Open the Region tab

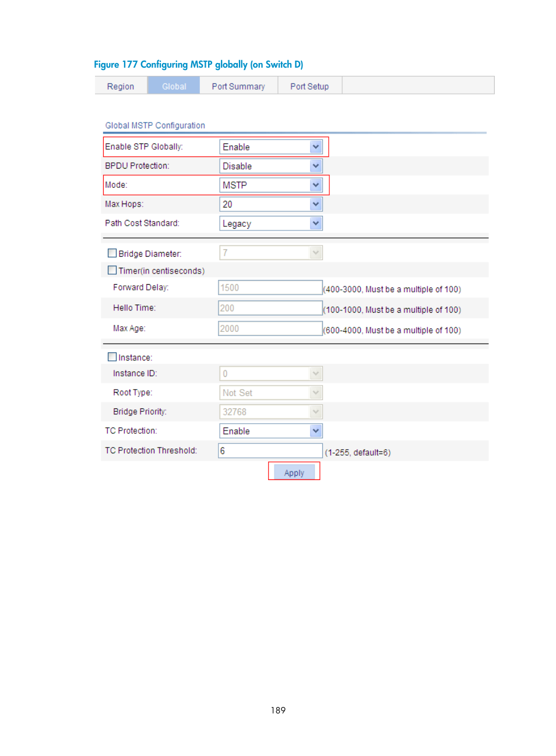[x=121, y=86]
